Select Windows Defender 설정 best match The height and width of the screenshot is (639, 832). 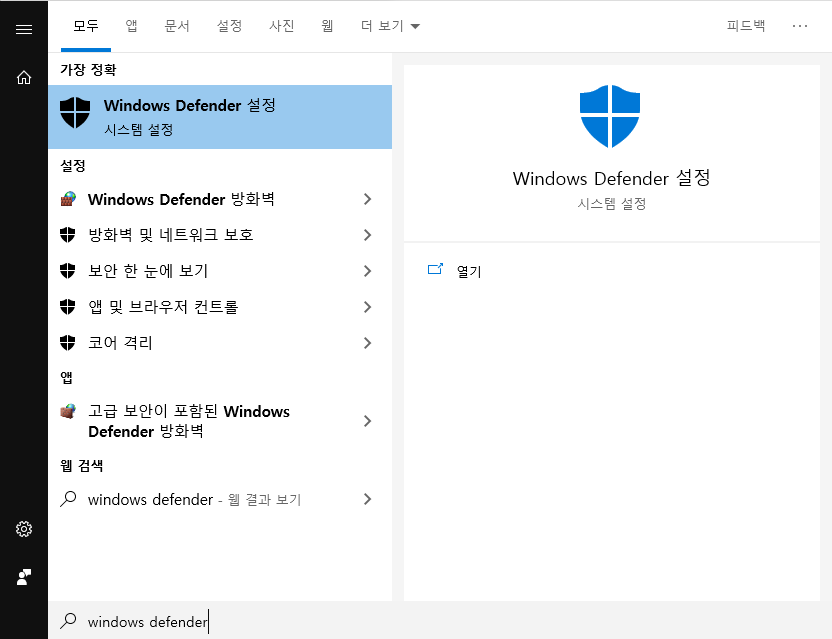(x=220, y=117)
